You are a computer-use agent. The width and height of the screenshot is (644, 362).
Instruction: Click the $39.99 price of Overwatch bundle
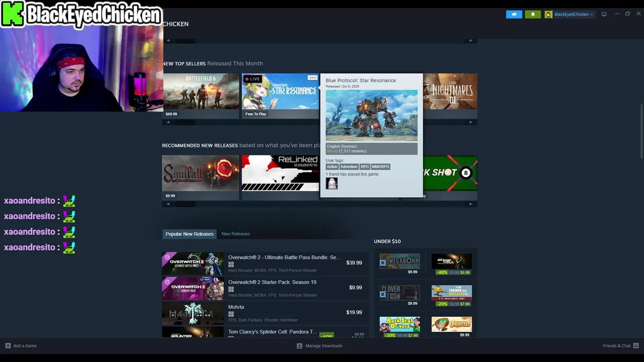click(x=354, y=262)
